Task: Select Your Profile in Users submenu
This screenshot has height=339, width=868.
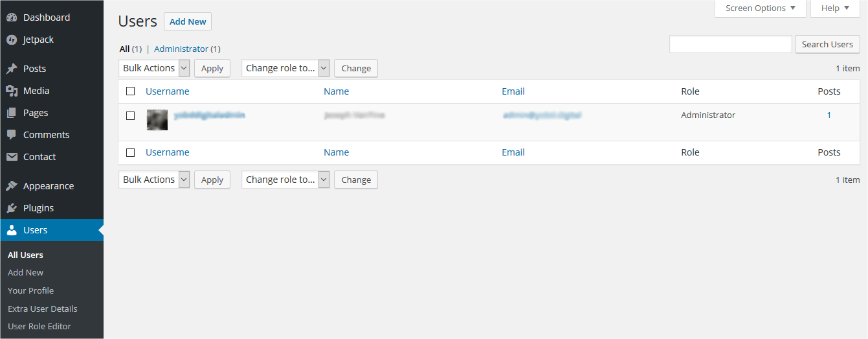Action: point(30,290)
